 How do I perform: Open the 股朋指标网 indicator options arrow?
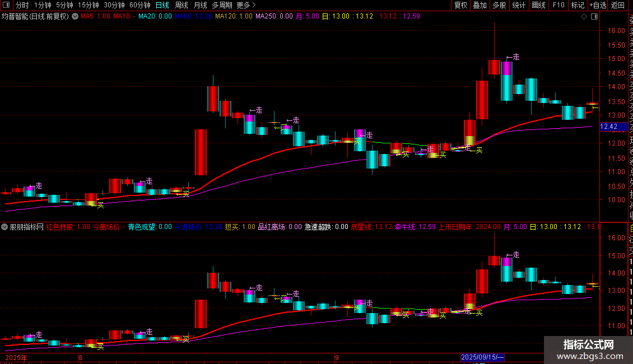(x=4, y=227)
